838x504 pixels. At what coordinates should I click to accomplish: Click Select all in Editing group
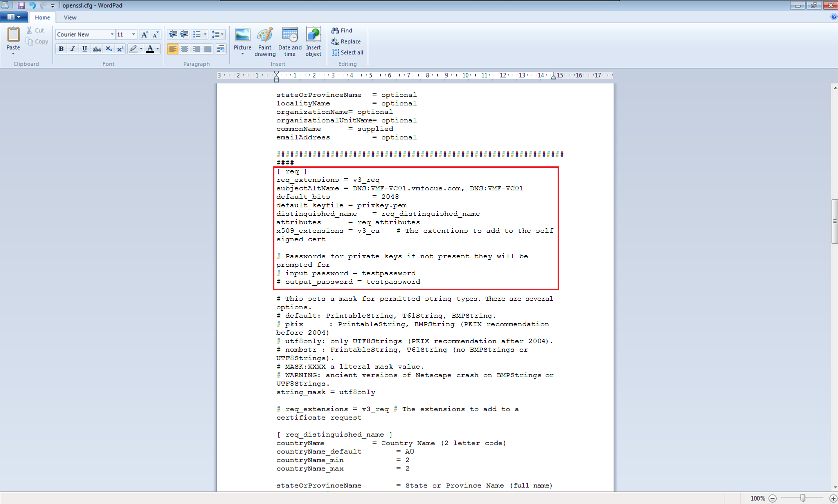coord(348,52)
